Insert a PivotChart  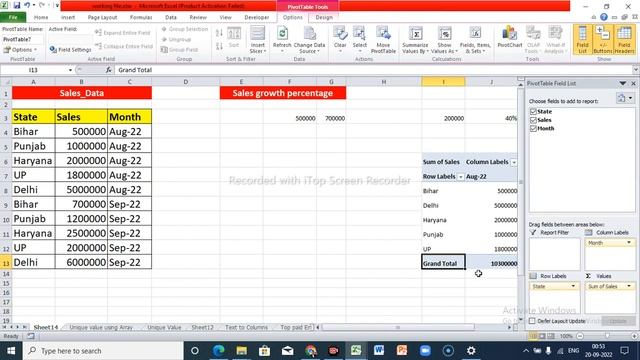tap(510, 38)
